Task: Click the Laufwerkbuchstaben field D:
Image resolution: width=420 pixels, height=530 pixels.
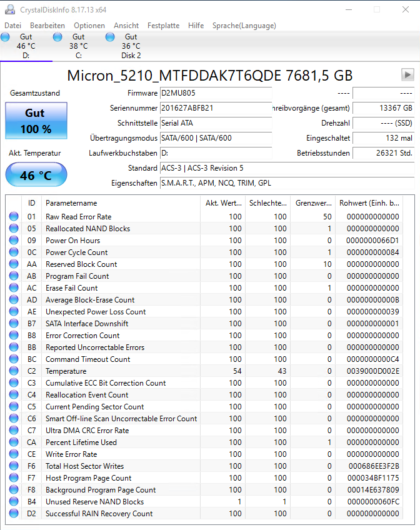Action: (216, 153)
